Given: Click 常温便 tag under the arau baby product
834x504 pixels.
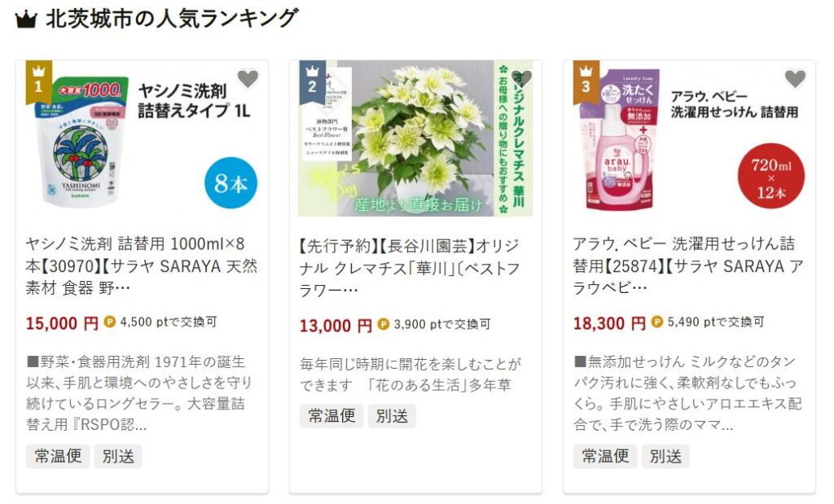Looking at the screenshot, I should click(x=605, y=456).
